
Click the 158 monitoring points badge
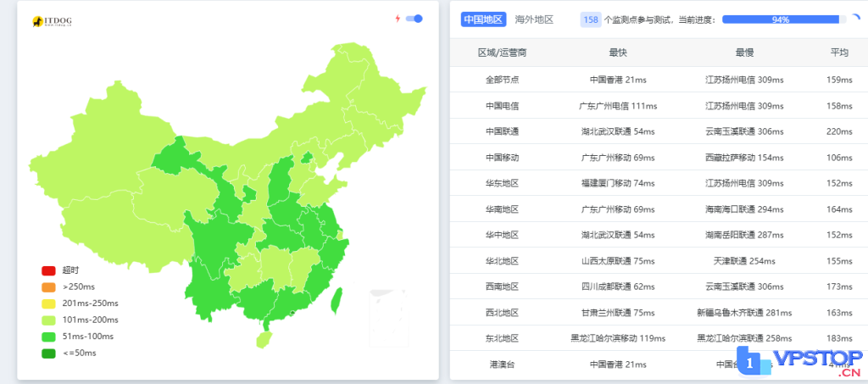tap(591, 19)
